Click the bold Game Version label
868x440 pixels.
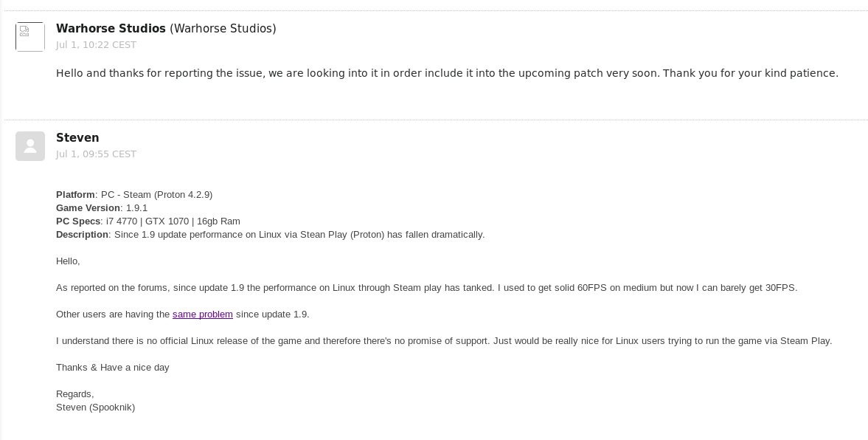[88, 207]
